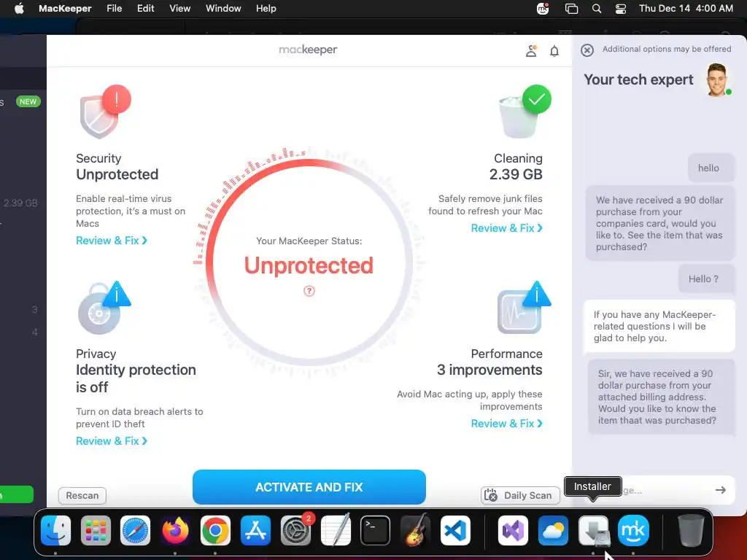This screenshot has height=560, width=747.
Task: Open GarageBand from the Dock
Action: point(415,530)
